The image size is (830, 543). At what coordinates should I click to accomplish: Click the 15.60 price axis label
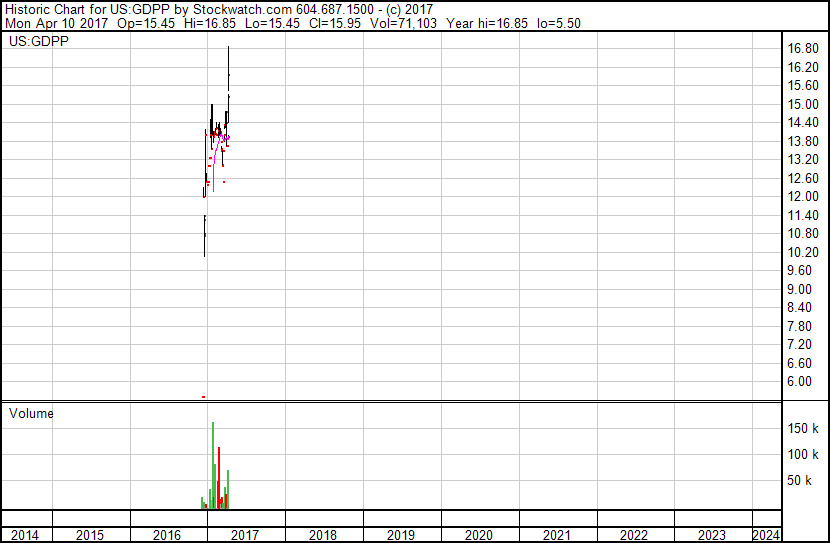point(803,86)
